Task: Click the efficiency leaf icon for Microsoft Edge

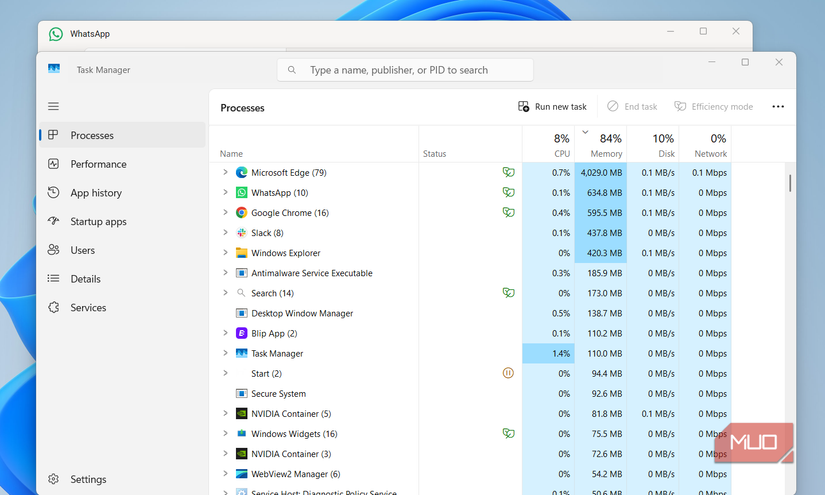Action: pyautogui.click(x=508, y=172)
